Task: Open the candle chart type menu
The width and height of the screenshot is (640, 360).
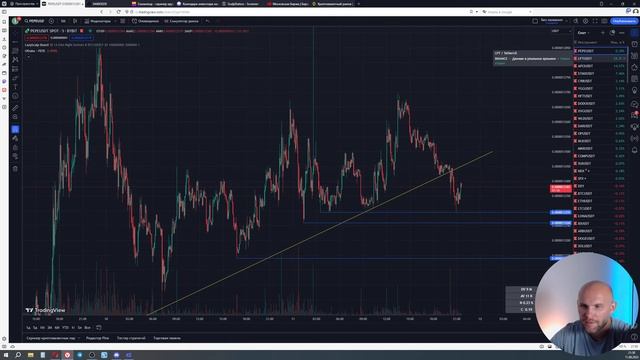Action: point(75,21)
